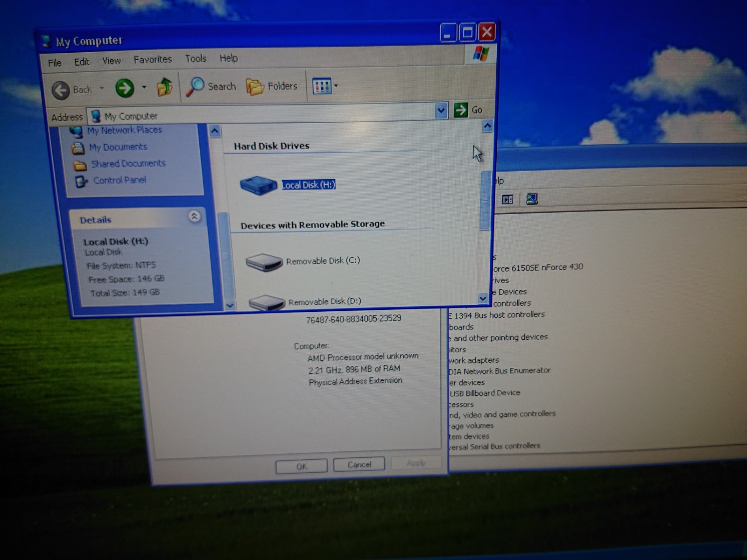Collapse the Details panel chevron

click(195, 216)
